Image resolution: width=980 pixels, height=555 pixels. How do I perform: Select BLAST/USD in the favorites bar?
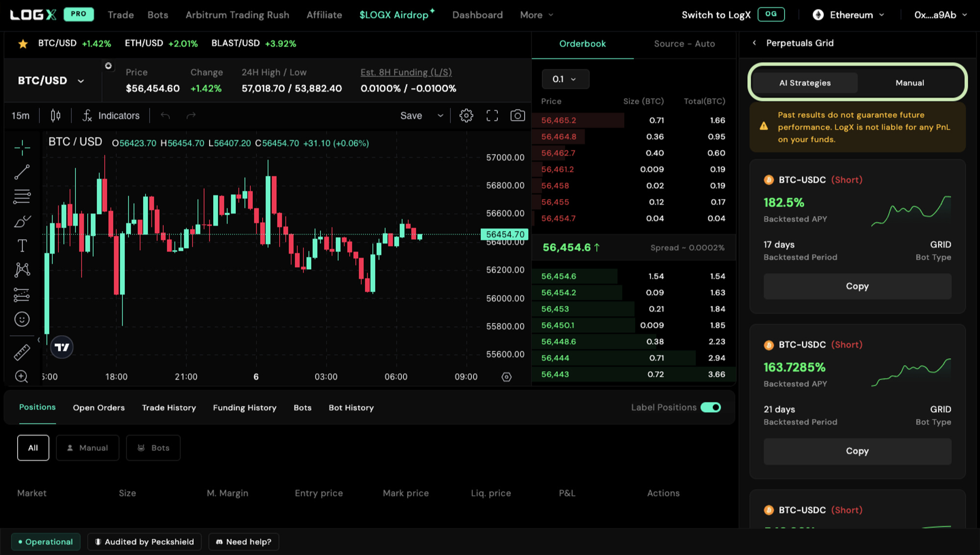tap(254, 44)
